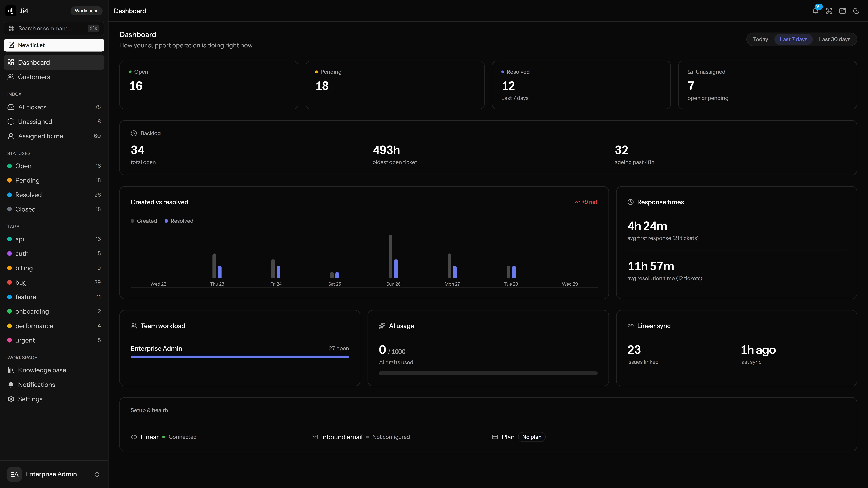Viewport: 868px width, 488px height.
Task: Open Inbound email Not configured item
Action: 361,437
